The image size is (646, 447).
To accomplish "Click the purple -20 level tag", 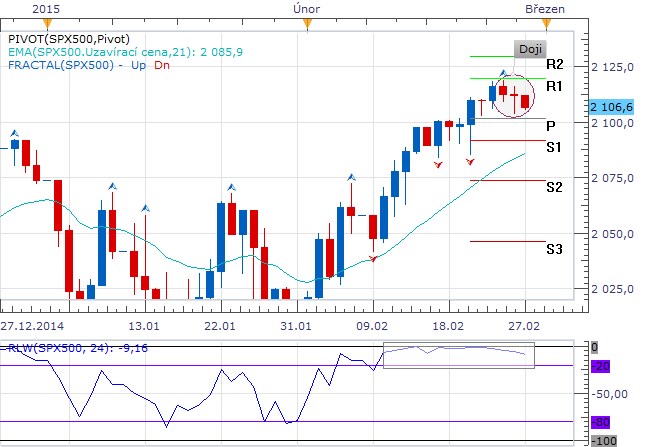I will pyautogui.click(x=600, y=367).
